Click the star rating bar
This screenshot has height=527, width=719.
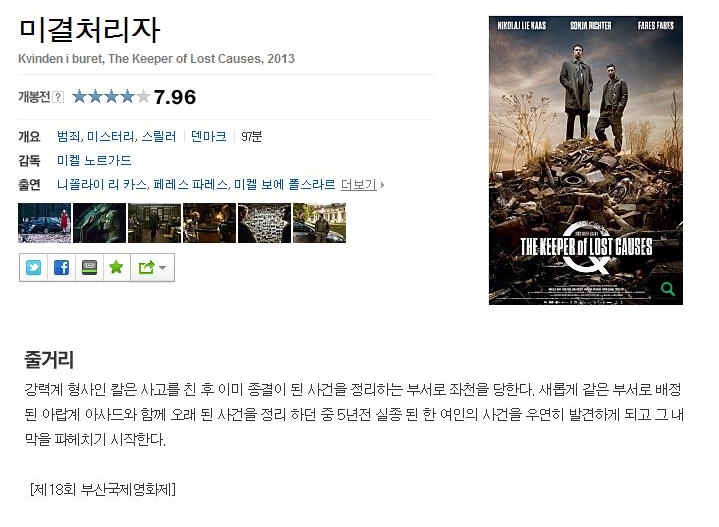111,97
